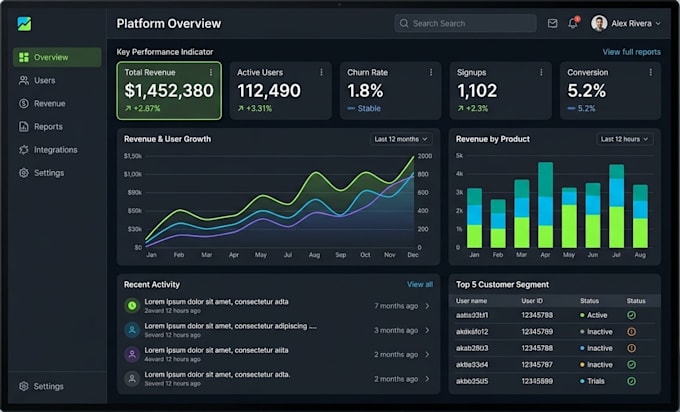Click the Jan bar in Revenue by Product
Screen dimensions: 680x412
point(474,218)
